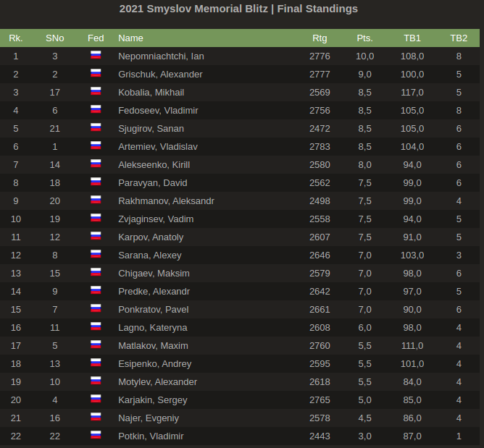Click Matlakov's rating value 2760

click(320, 345)
